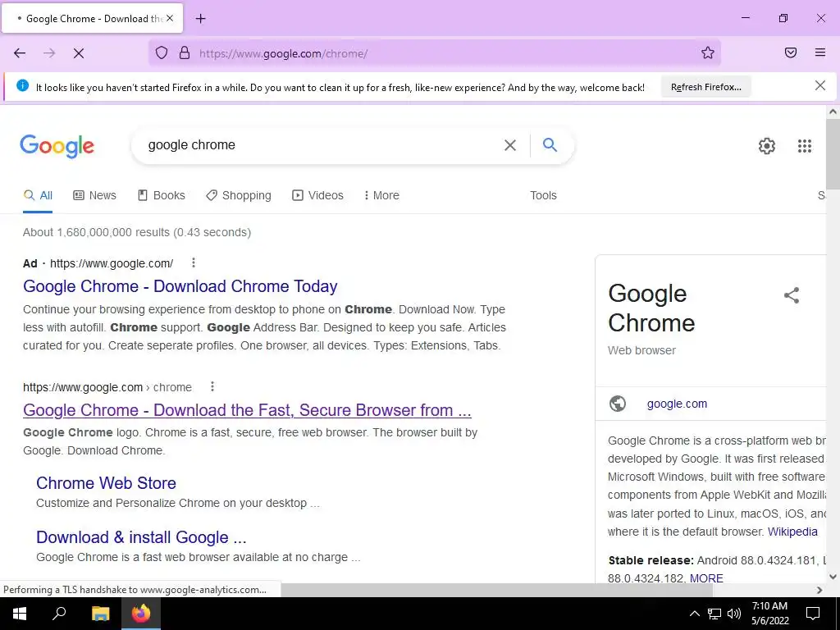Switch to the News results tab
This screenshot has width=840, height=630.
(x=95, y=195)
